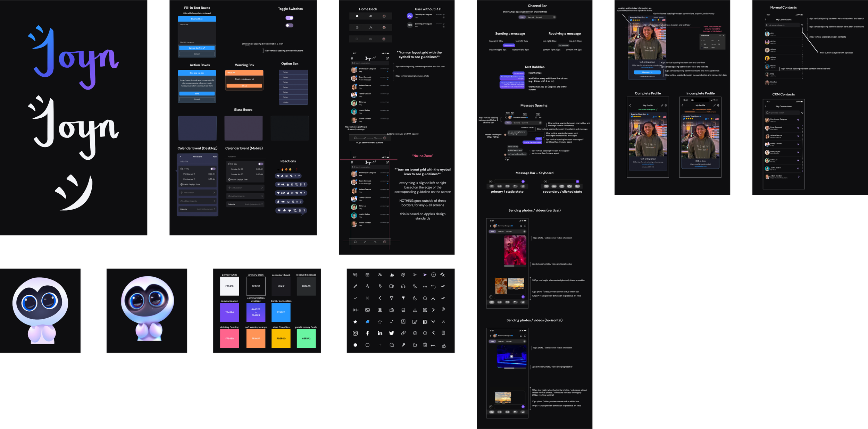Click the Sample Confirm button
The height and width of the screenshot is (429, 868).
click(x=197, y=48)
